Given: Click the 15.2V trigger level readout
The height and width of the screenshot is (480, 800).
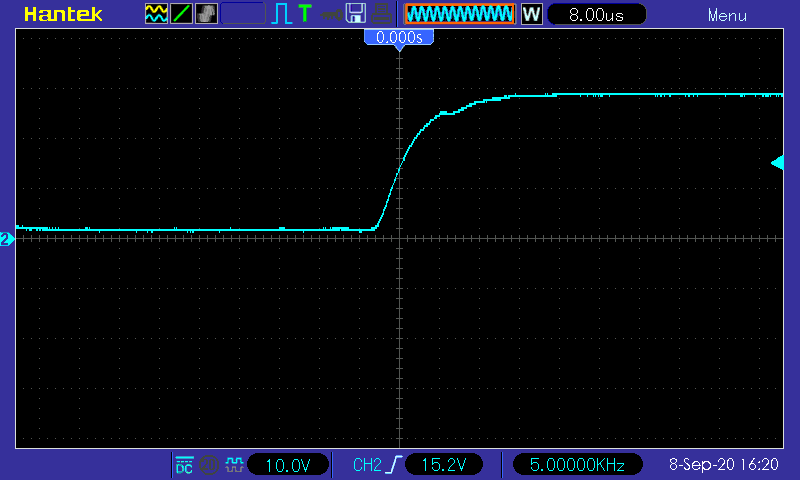Looking at the screenshot, I should (443, 465).
